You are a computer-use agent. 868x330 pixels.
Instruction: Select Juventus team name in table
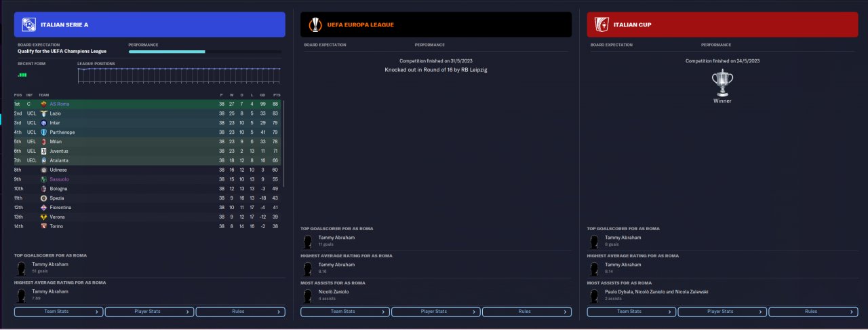pyautogui.click(x=59, y=151)
